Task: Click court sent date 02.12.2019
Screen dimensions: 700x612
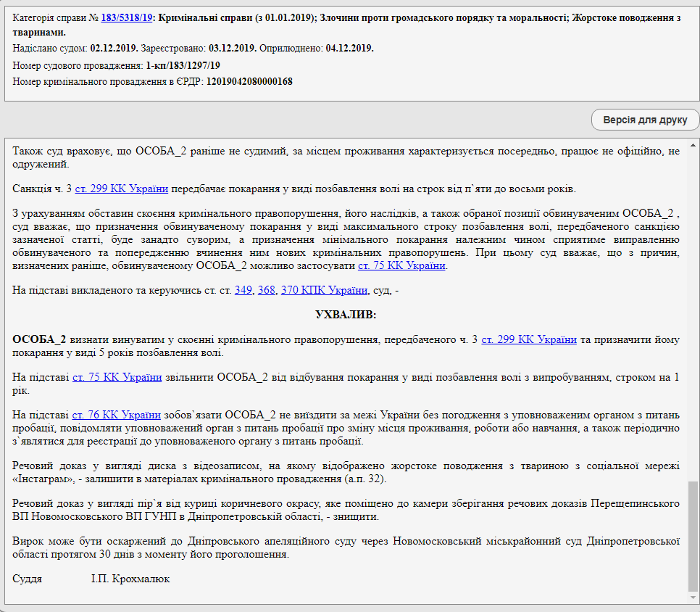Action: point(114,49)
